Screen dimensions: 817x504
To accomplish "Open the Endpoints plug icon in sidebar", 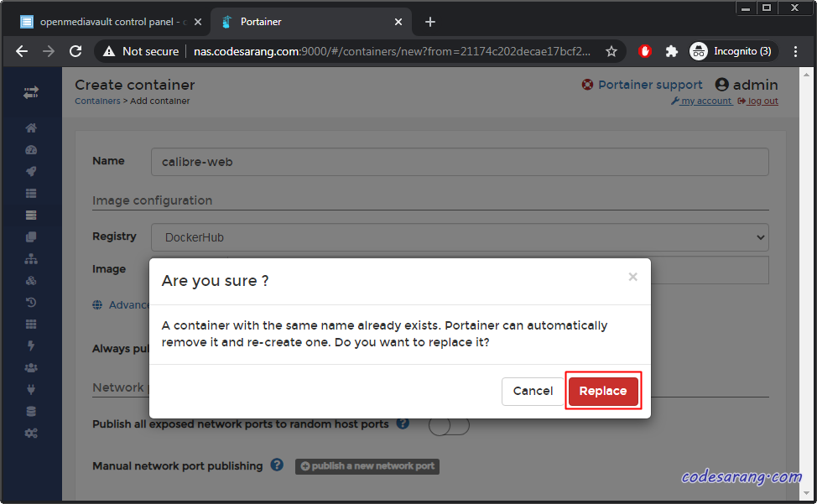I will click(x=31, y=389).
